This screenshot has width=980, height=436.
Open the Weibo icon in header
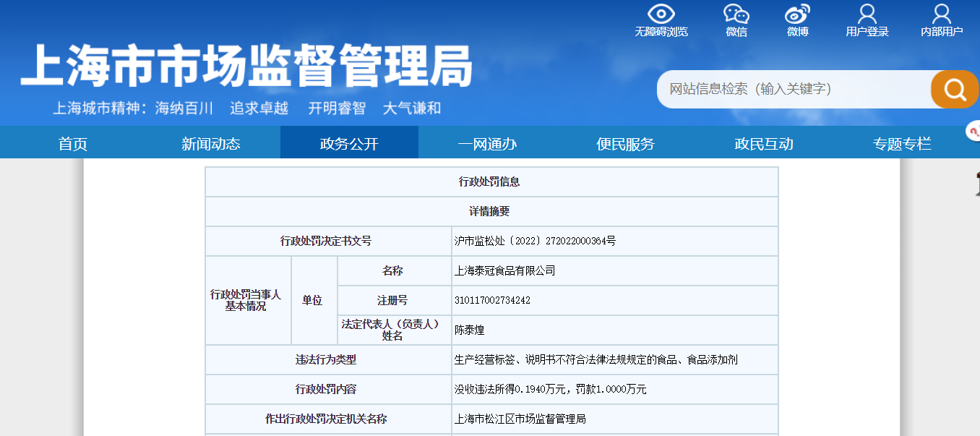(x=798, y=14)
